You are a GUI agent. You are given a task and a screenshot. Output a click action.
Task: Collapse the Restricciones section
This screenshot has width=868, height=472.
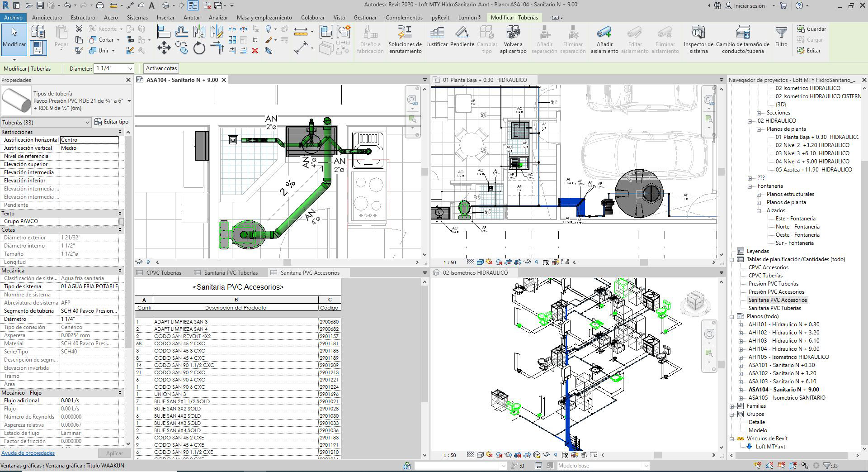120,132
